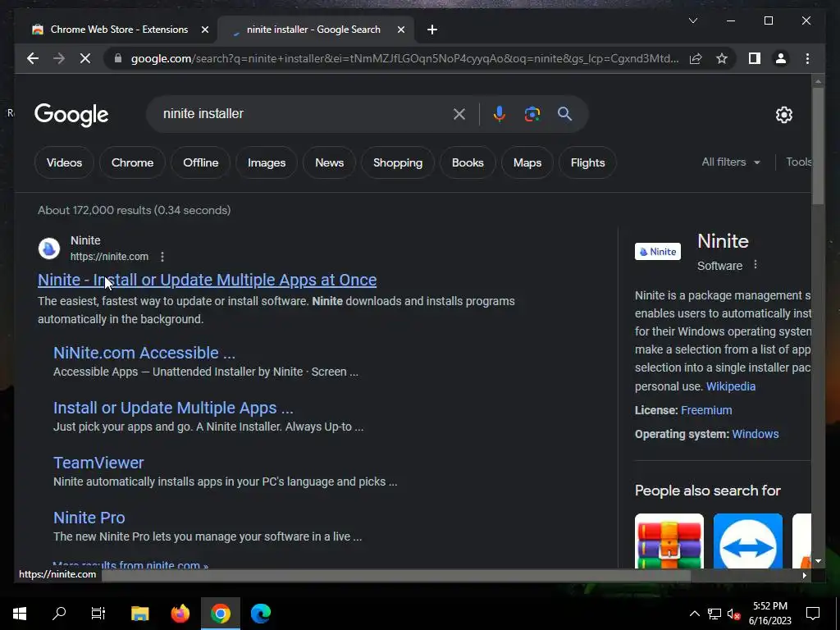840x630 pixels.
Task: Open Wikipedia link in knowledge panel
Action: point(731,386)
